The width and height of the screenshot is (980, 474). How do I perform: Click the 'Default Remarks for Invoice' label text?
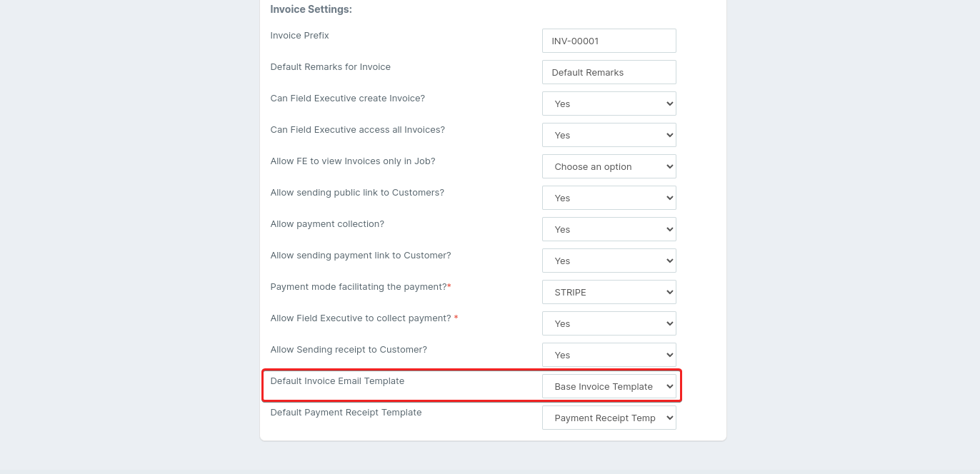click(330, 67)
